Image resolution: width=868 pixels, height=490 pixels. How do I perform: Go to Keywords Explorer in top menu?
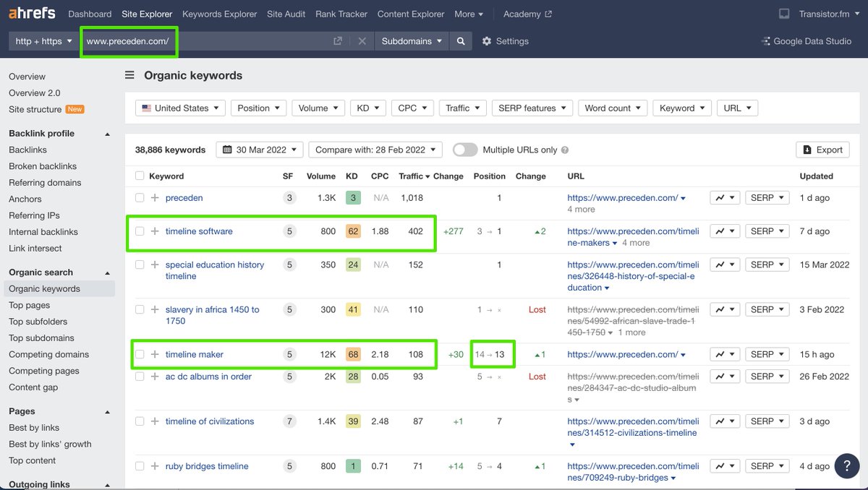point(219,14)
